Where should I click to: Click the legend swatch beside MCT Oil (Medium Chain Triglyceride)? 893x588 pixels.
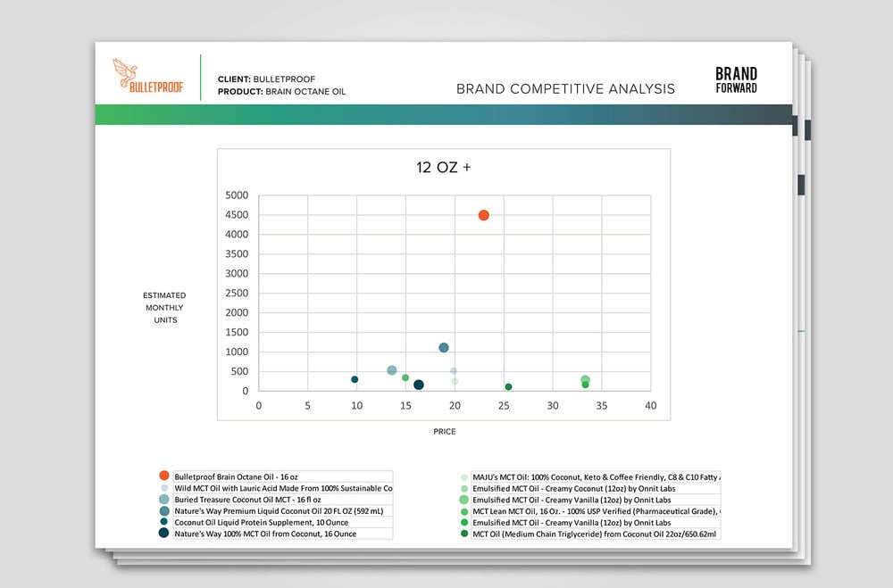click(464, 534)
